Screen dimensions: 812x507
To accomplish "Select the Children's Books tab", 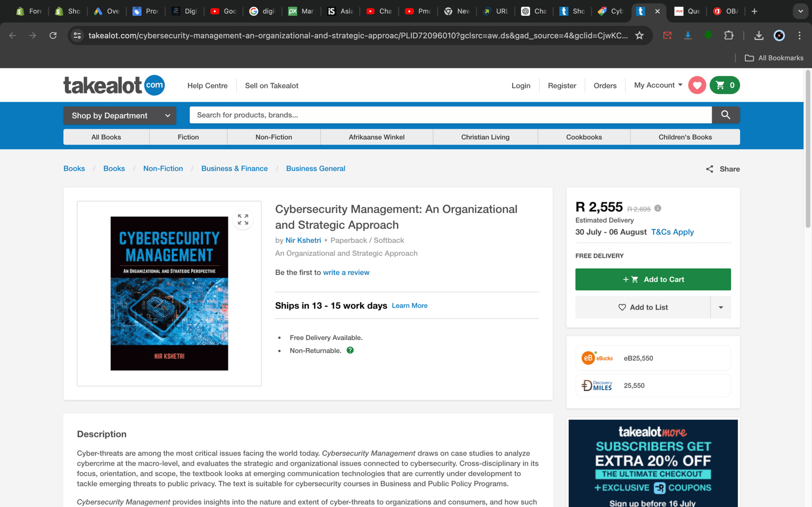I will [685, 137].
